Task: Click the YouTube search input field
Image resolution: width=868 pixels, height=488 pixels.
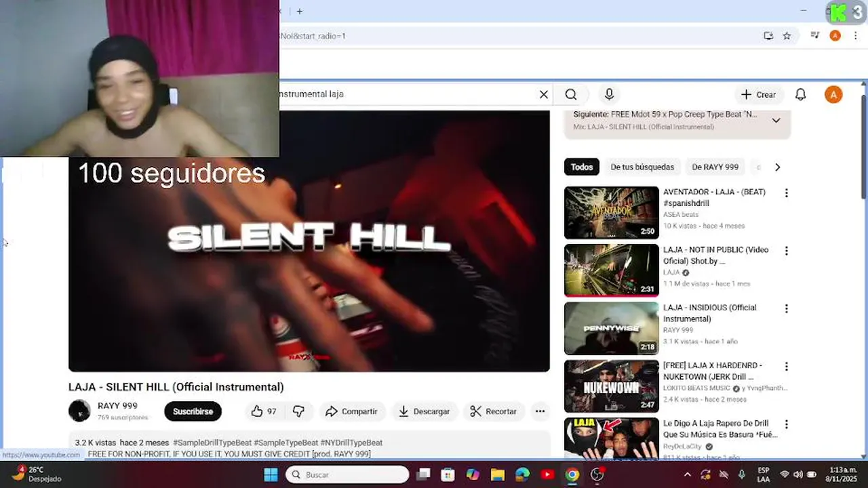Action: click(x=407, y=94)
